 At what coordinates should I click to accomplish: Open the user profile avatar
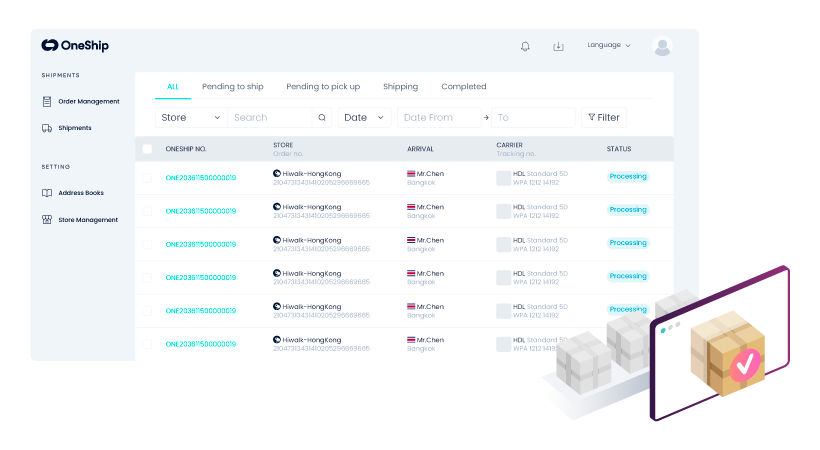tap(661, 46)
